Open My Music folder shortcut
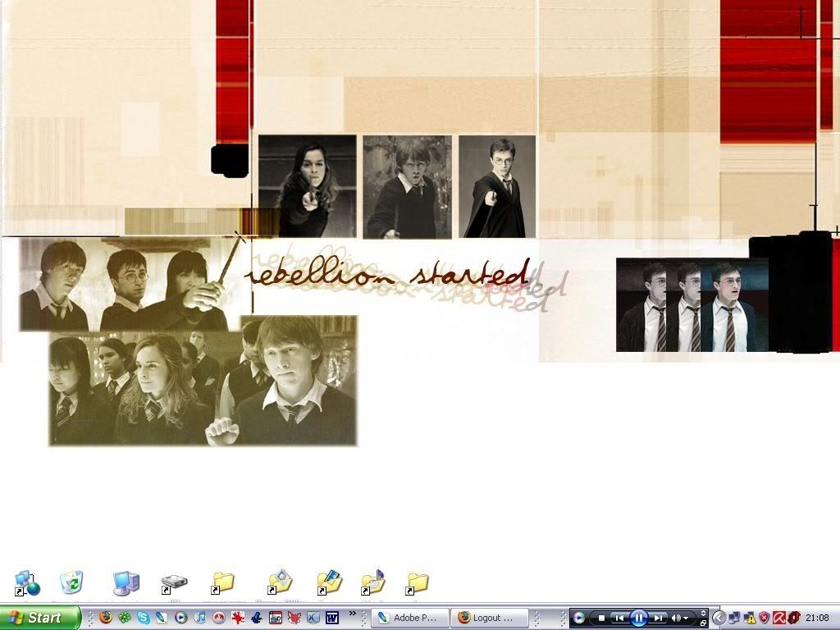 coord(373,582)
